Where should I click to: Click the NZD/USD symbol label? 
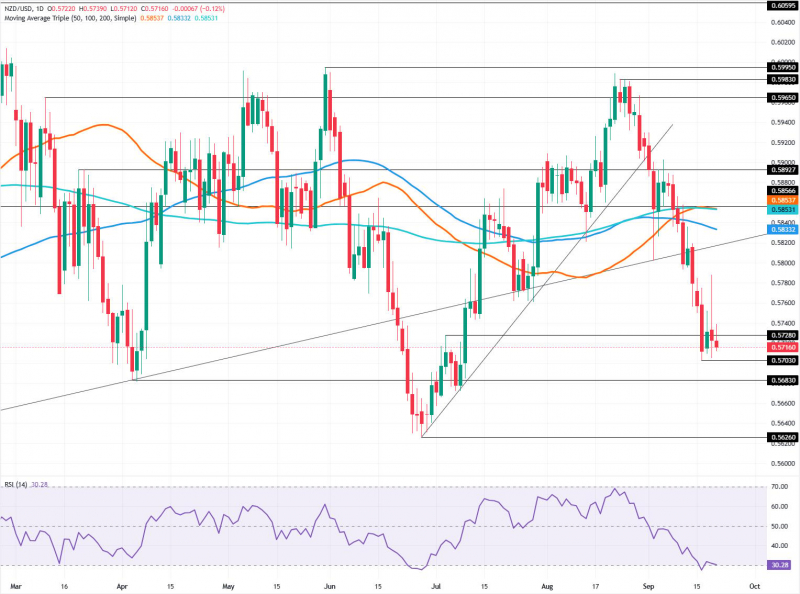[18, 9]
